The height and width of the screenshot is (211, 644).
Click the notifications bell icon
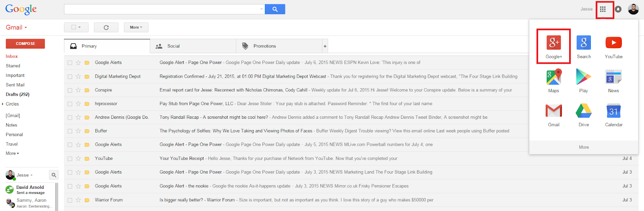click(618, 9)
